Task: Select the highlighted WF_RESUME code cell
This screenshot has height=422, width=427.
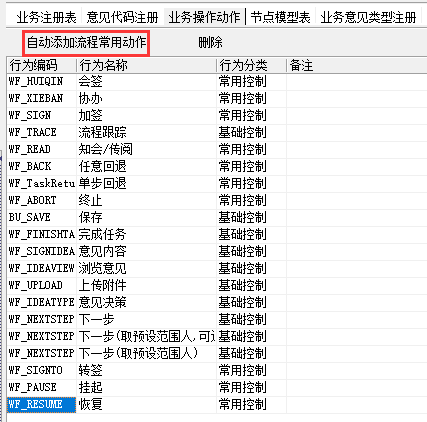Action: tap(41, 405)
